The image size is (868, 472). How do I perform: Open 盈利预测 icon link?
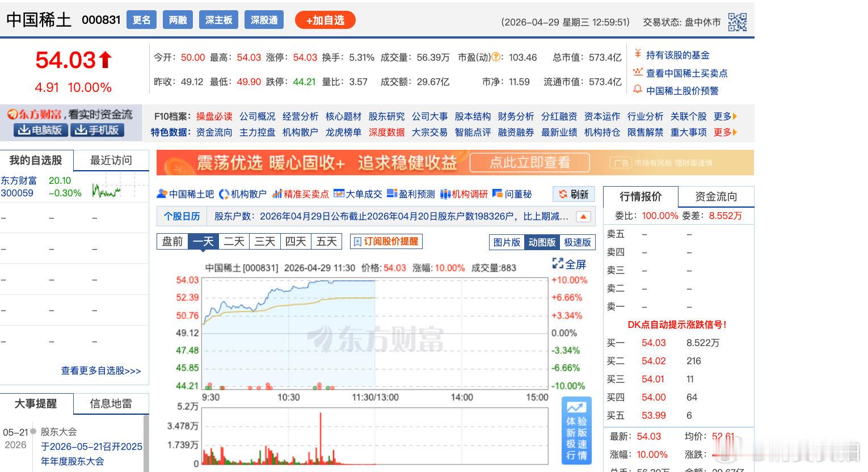[392, 194]
